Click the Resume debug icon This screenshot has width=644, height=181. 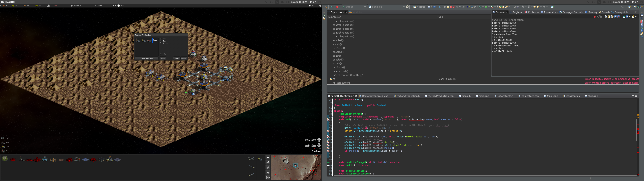point(445,7)
